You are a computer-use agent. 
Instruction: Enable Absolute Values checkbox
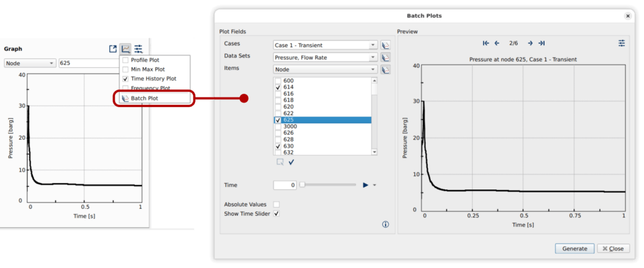tap(277, 204)
